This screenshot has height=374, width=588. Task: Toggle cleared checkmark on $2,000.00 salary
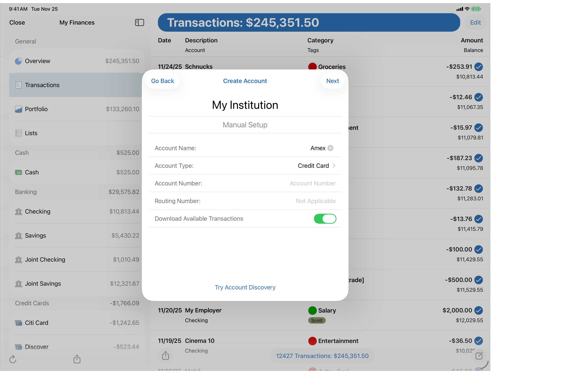[x=479, y=311]
